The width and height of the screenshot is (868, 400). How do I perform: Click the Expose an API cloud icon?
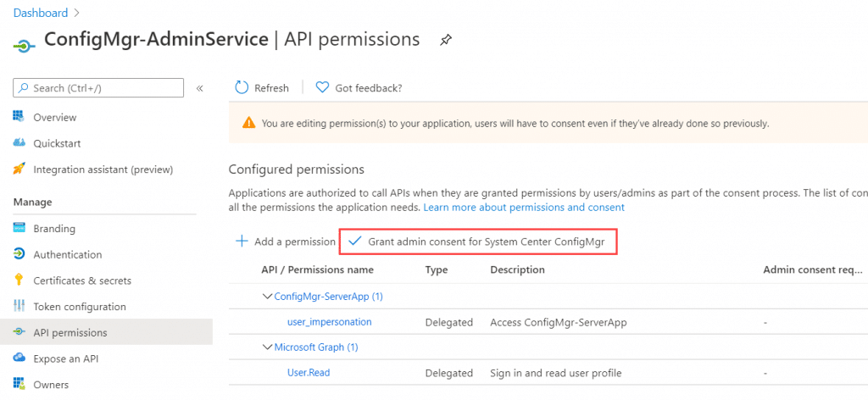tap(19, 358)
